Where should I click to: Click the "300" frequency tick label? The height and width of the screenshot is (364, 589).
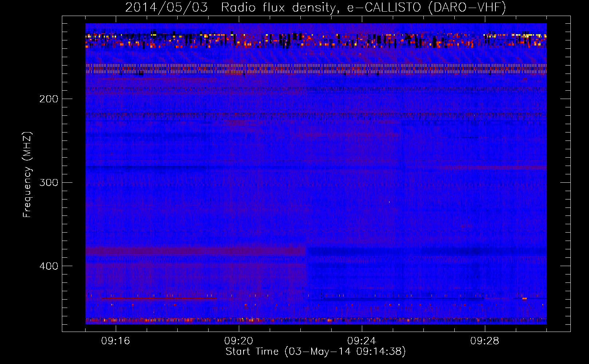(49, 182)
